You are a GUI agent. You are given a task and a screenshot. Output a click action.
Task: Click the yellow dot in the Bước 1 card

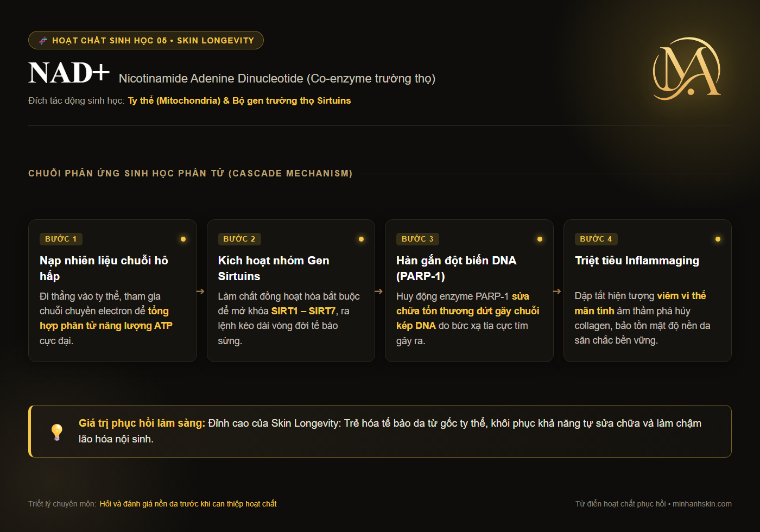tap(183, 239)
